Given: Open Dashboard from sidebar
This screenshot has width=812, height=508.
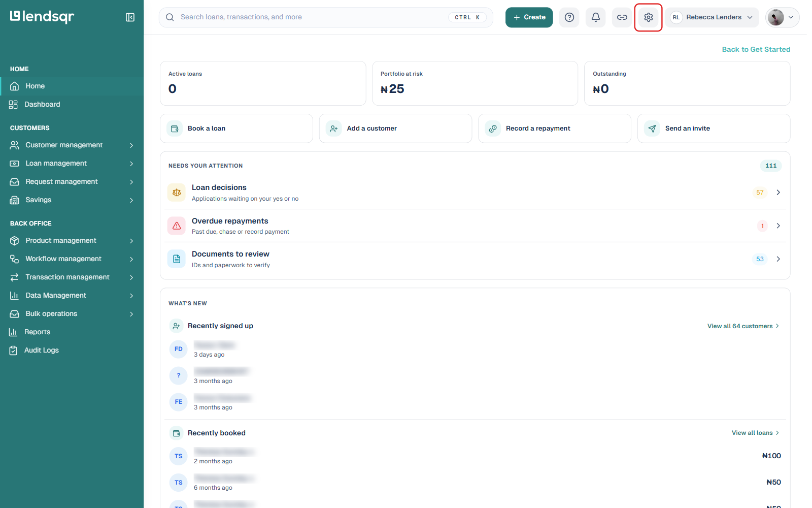Looking at the screenshot, I should (72, 104).
